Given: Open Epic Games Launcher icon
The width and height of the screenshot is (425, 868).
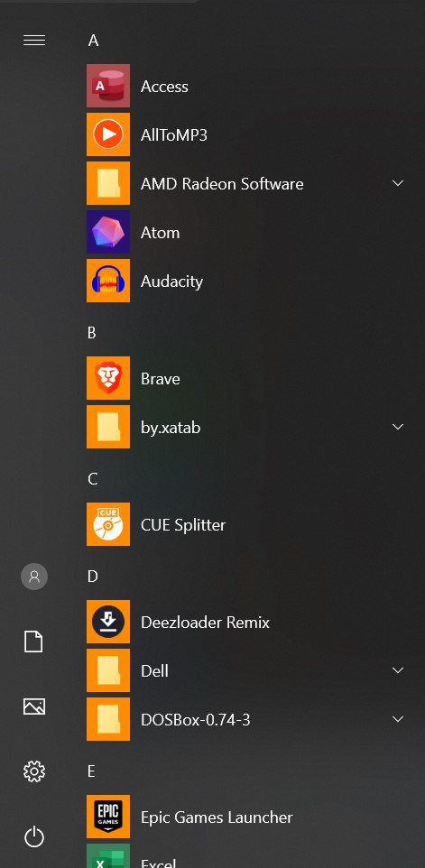Looking at the screenshot, I should (108, 817).
